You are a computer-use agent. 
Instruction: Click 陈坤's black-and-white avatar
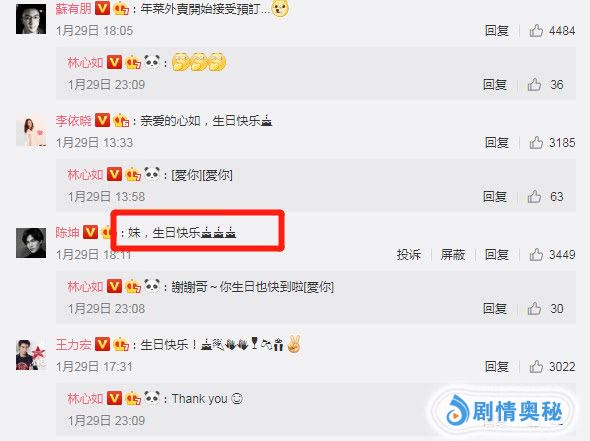(31, 243)
